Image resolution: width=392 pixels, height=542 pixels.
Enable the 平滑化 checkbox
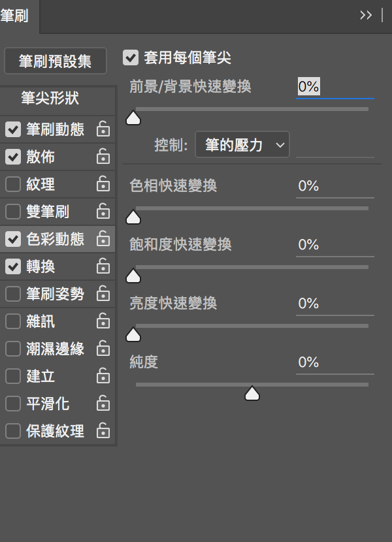pyautogui.click(x=13, y=404)
